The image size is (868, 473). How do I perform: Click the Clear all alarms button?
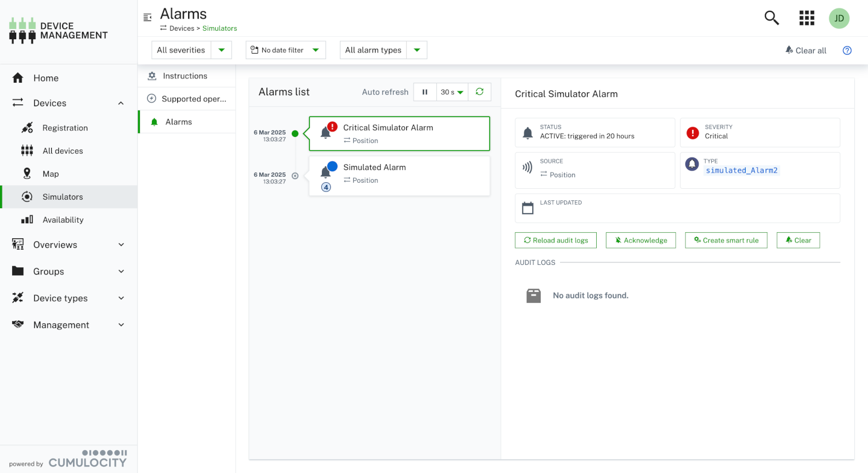(x=805, y=51)
